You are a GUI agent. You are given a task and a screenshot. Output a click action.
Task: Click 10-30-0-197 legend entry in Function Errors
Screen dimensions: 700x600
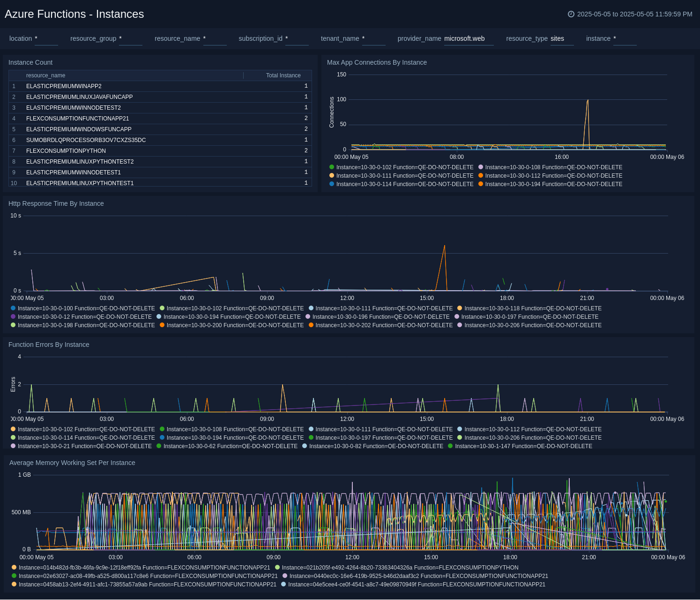pos(380,438)
